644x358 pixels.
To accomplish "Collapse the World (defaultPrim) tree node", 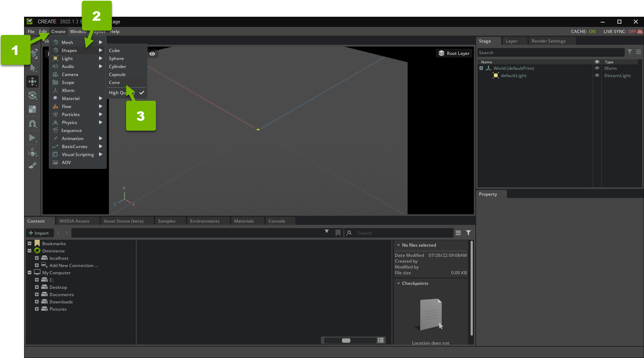I will (x=481, y=68).
